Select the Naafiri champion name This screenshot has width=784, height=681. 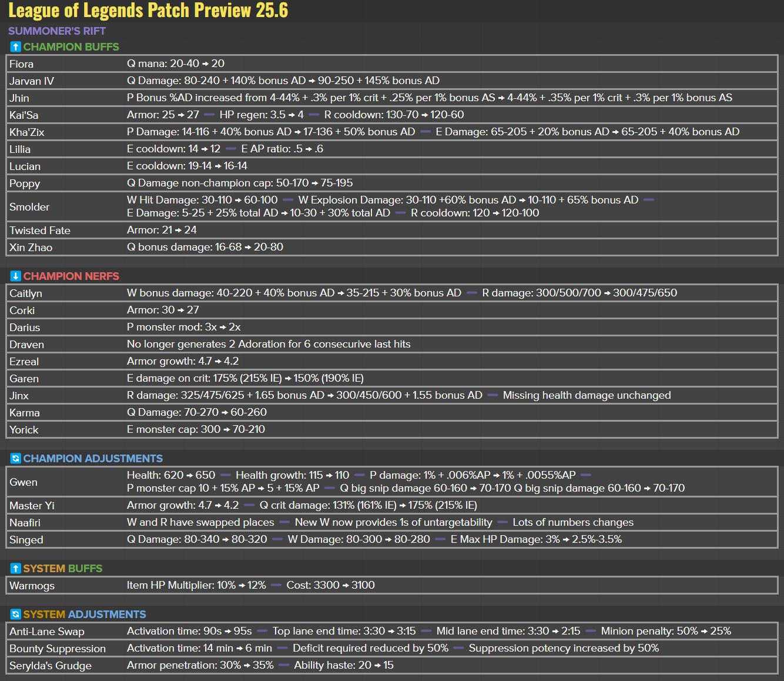coord(25,523)
